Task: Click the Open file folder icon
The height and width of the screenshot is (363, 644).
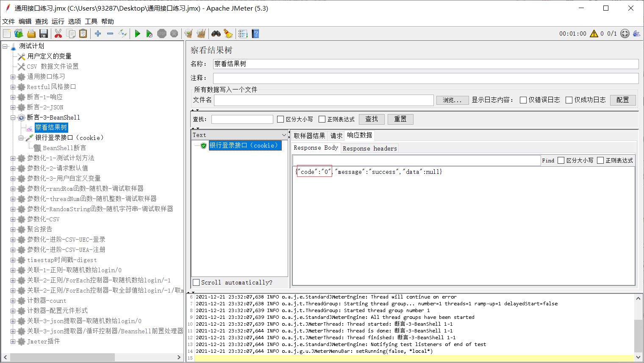Action: pos(31,34)
